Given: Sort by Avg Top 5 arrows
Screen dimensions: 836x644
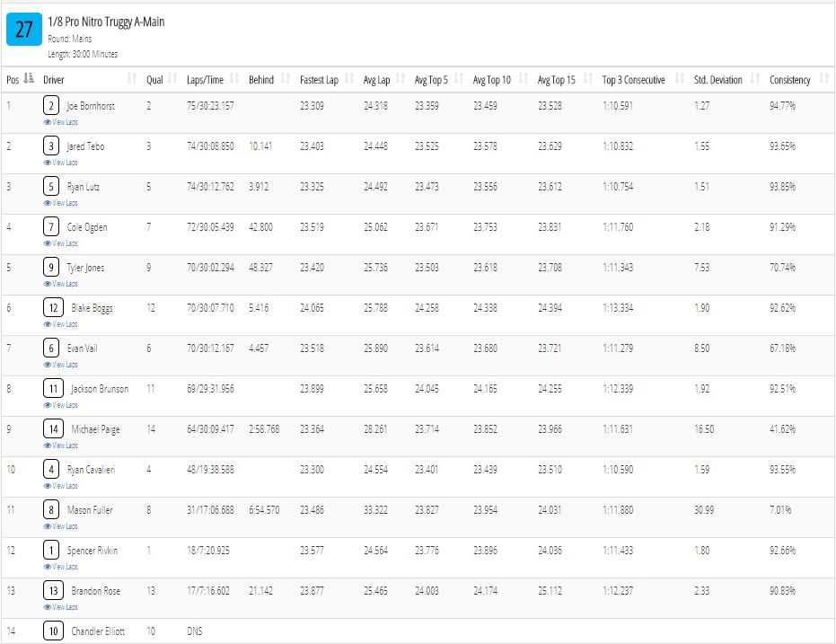Looking at the screenshot, I should point(459,79).
